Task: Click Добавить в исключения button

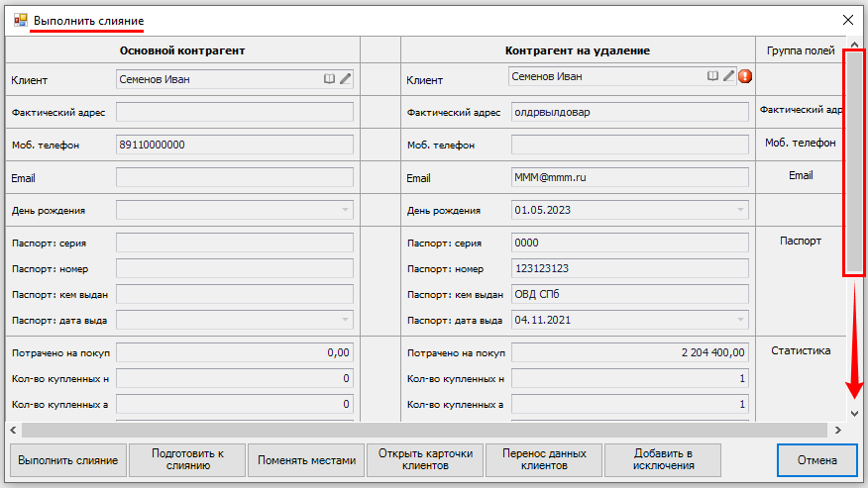Action: (x=663, y=460)
